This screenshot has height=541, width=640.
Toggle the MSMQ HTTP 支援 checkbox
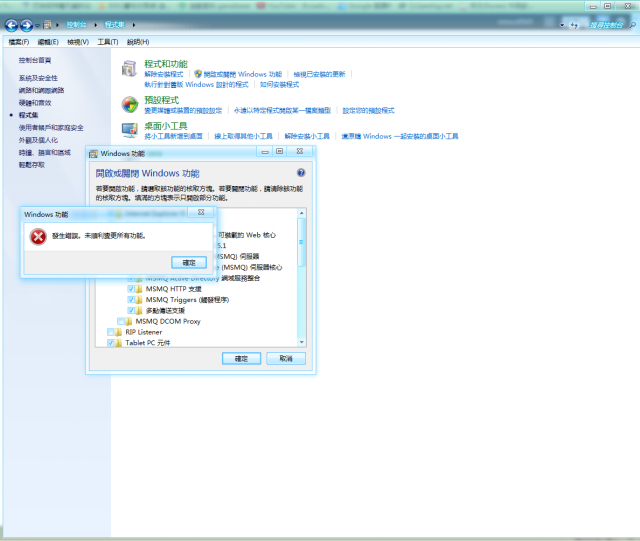131,289
